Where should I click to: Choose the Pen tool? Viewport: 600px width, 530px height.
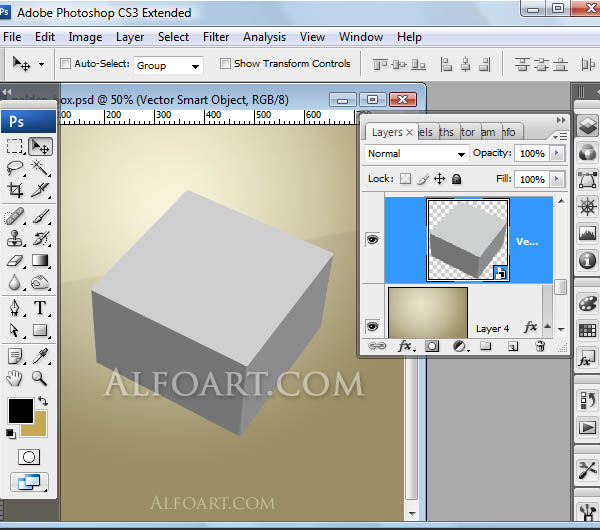(x=15, y=308)
